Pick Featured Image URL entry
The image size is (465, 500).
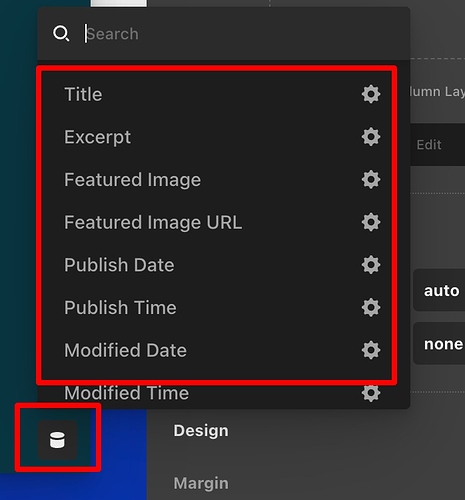tap(153, 222)
